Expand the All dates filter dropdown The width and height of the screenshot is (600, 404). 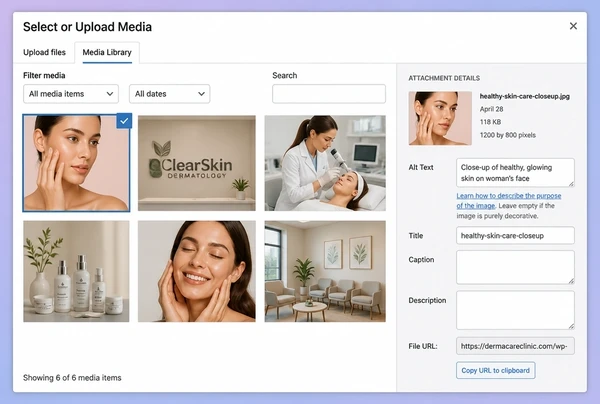[170, 94]
